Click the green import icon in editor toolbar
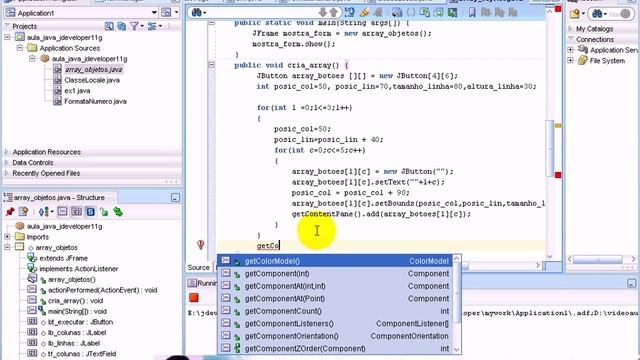640x360 pixels. tap(452, 13)
